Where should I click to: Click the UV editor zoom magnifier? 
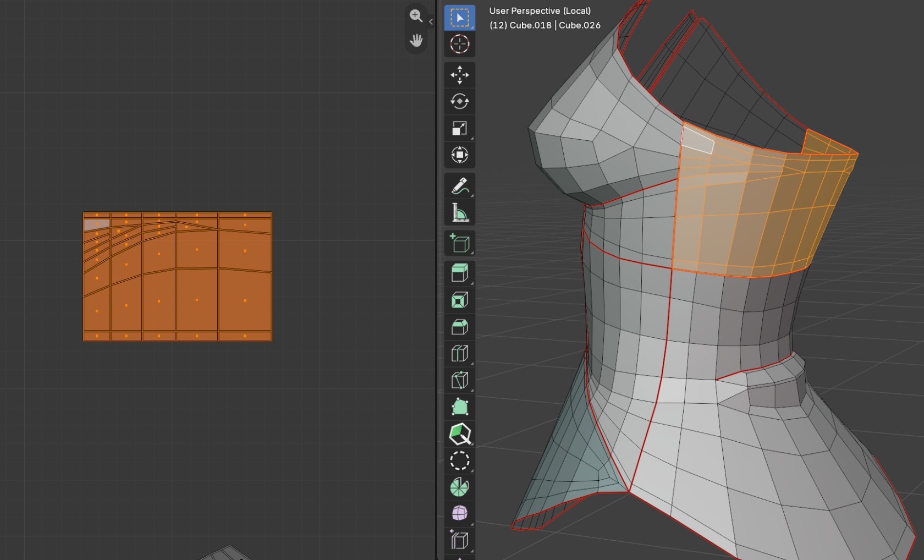click(416, 16)
